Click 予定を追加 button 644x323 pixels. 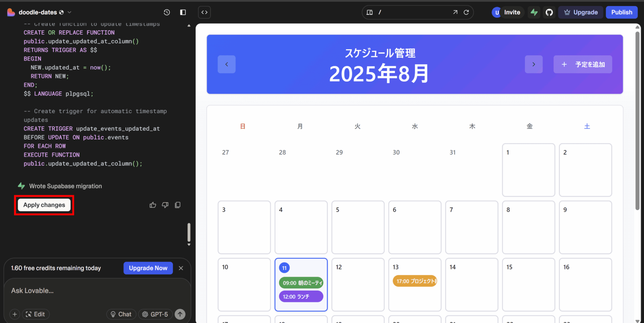pos(583,64)
